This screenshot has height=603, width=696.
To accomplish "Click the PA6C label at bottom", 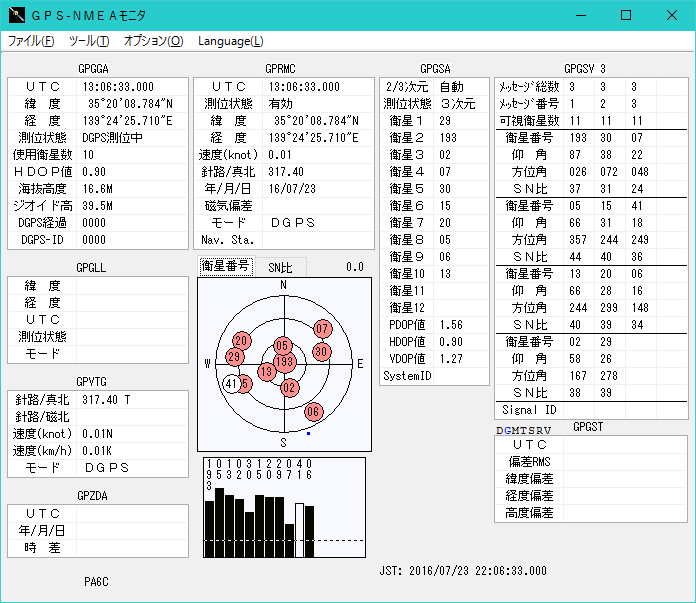I will [x=96, y=581].
